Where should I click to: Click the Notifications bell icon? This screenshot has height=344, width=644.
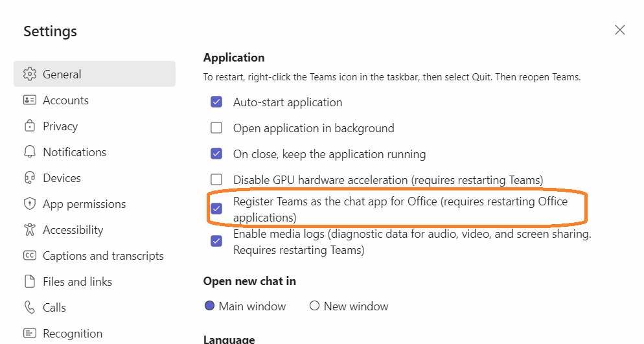30,152
